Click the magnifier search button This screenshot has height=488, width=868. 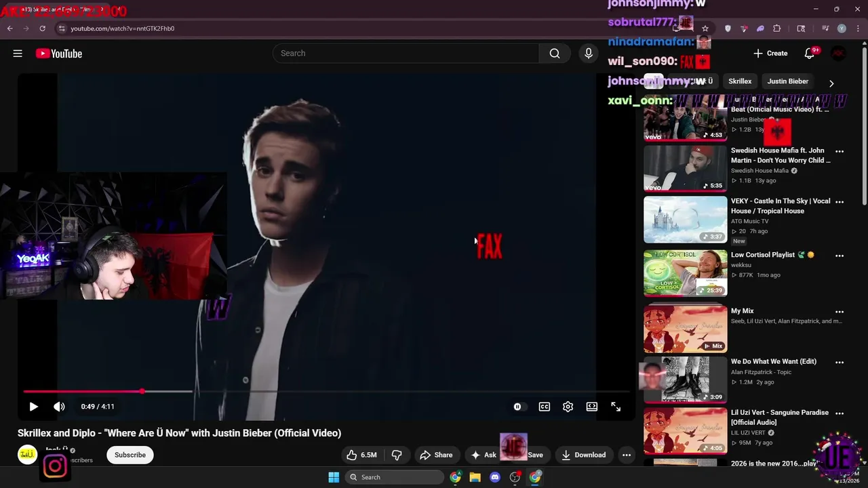point(555,54)
